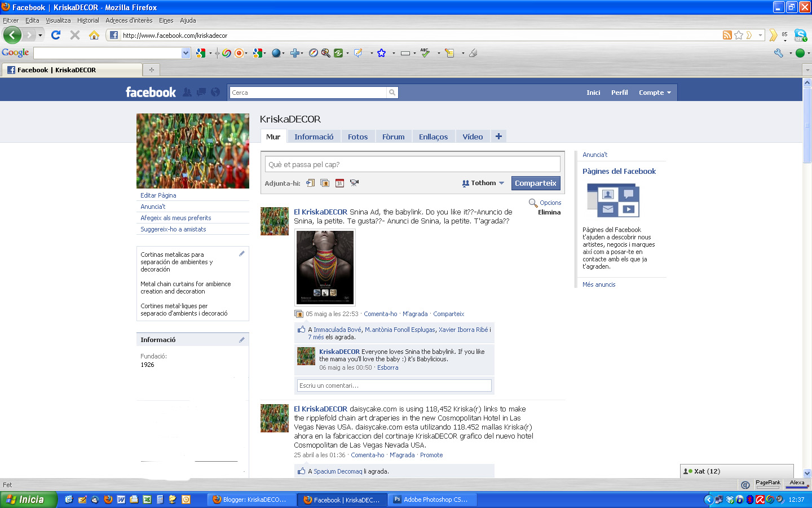Click the highlighter pen icon on Google toolbar
Image resolution: width=812 pixels, height=508 pixels.
[x=473, y=53]
